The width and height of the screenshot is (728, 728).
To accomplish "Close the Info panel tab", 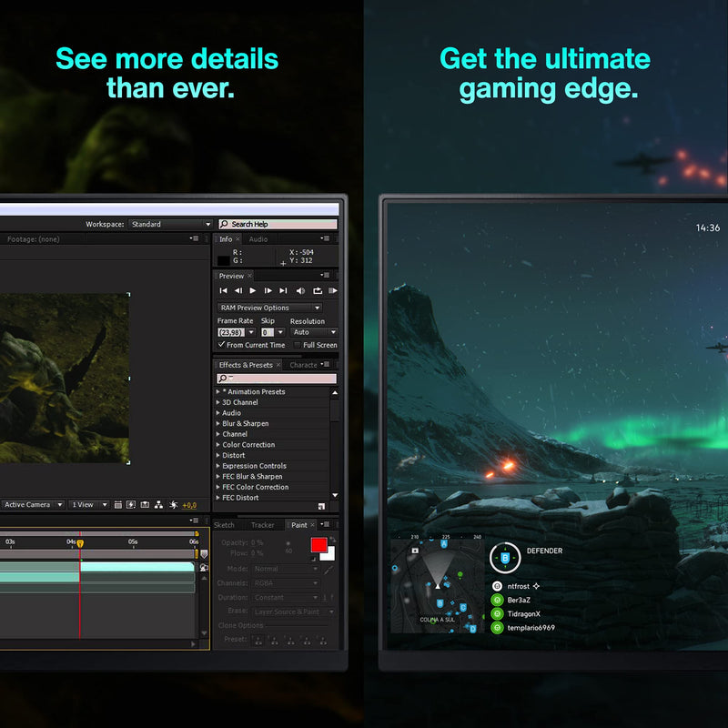I will (x=238, y=238).
